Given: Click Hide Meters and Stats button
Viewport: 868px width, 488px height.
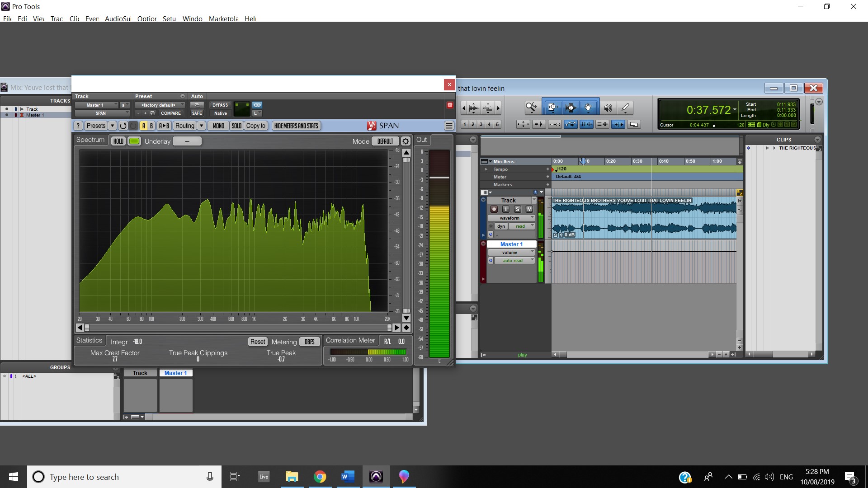Looking at the screenshot, I should [x=296, y=126].
